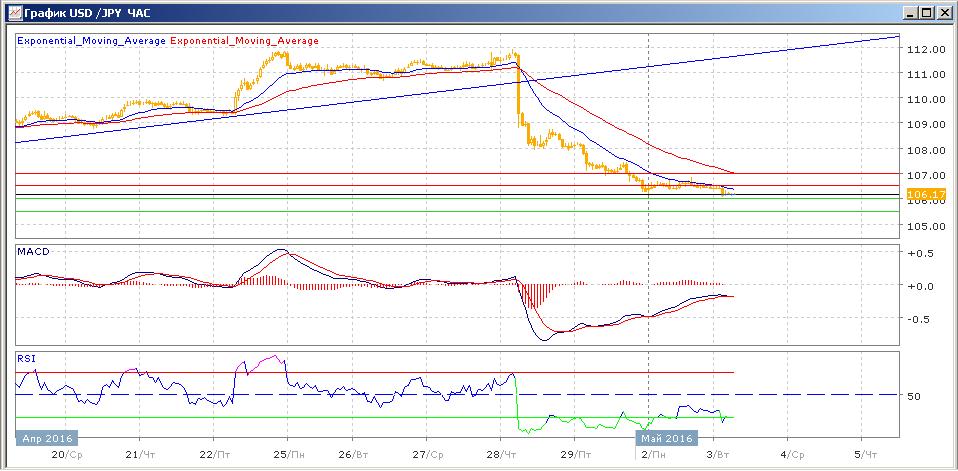Click the RSI 50 level label
The height and width of the screenshot is (471, 958).
(912, 396)
